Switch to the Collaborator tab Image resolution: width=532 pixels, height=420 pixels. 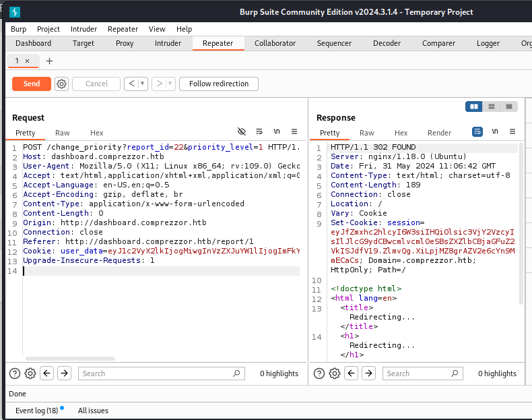coord(275,43)
